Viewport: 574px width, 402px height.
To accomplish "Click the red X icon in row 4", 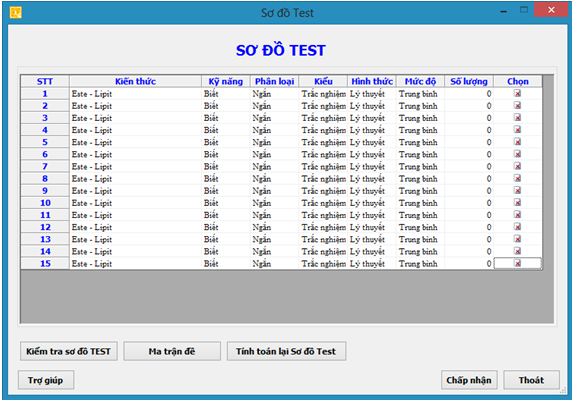I will tap(517, 130).
